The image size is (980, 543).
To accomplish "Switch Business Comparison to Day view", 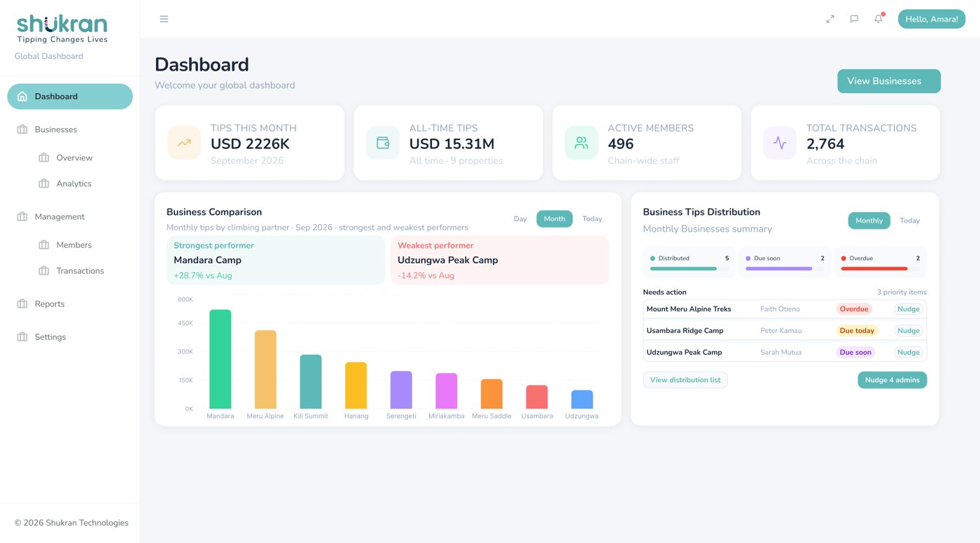I will pyautogui.click(x=520, y=219).
